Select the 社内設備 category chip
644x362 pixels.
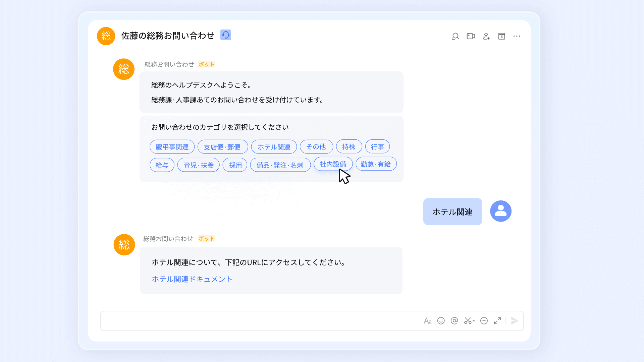click(333, 164)
